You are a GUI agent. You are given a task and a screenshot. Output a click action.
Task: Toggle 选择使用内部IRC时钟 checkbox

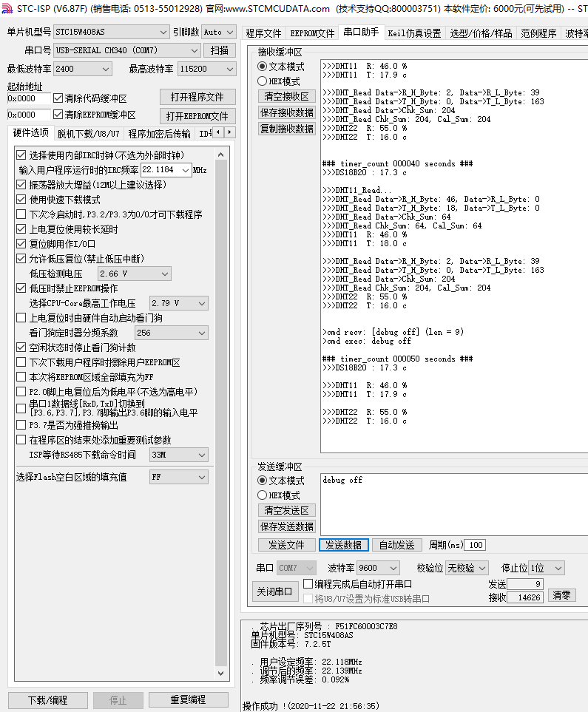coord(21,155)
